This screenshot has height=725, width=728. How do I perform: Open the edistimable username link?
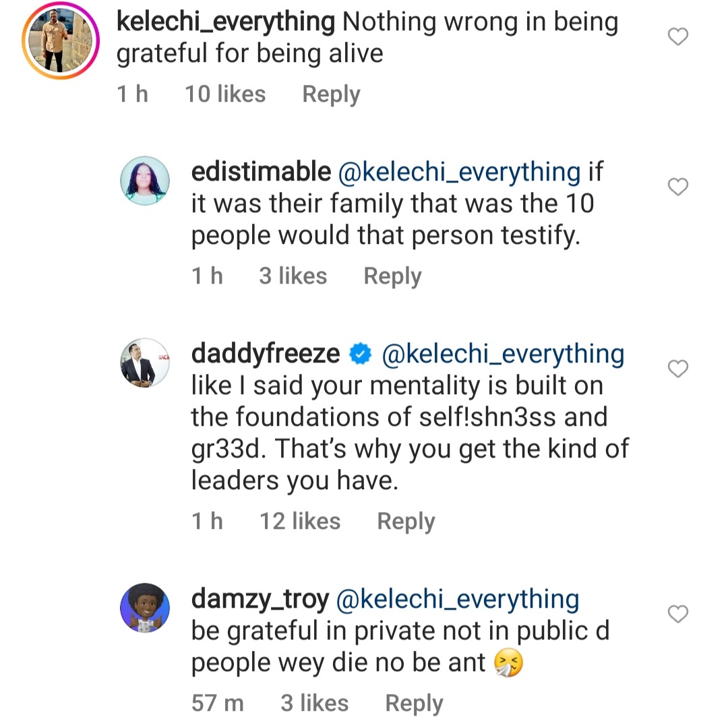click(261, 172)
